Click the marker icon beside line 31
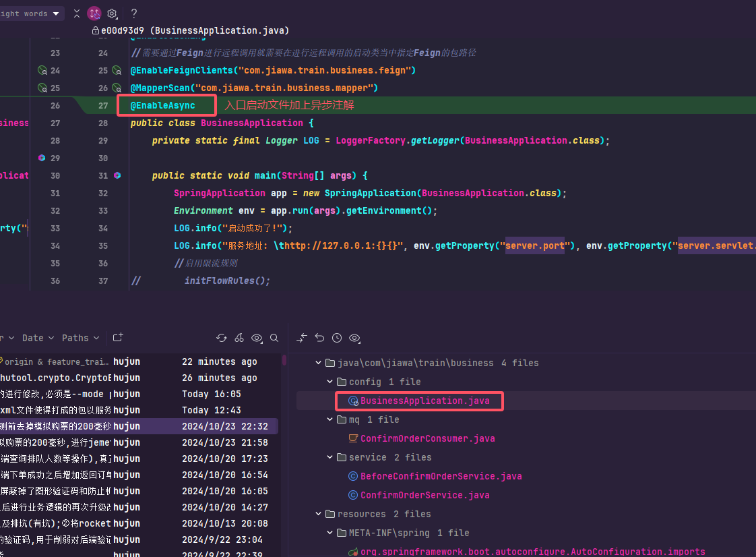The image size is (756, 557). click(117, 175)
